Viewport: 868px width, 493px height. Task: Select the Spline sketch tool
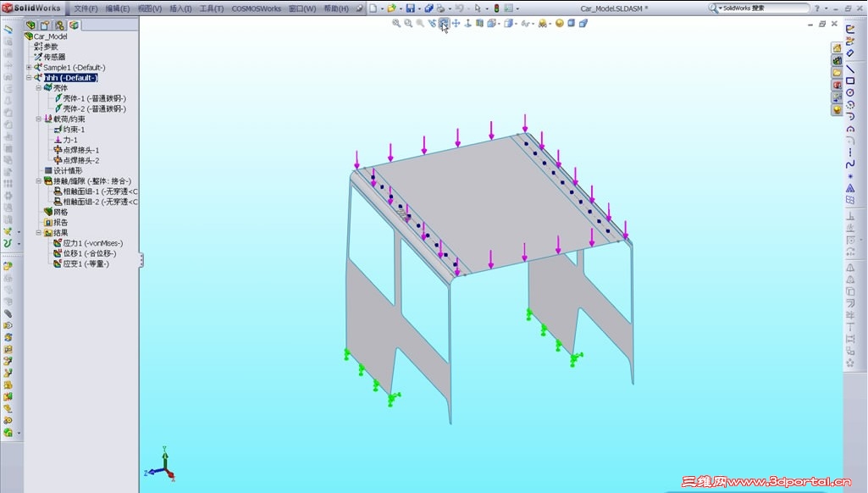[x=850, y=164]
